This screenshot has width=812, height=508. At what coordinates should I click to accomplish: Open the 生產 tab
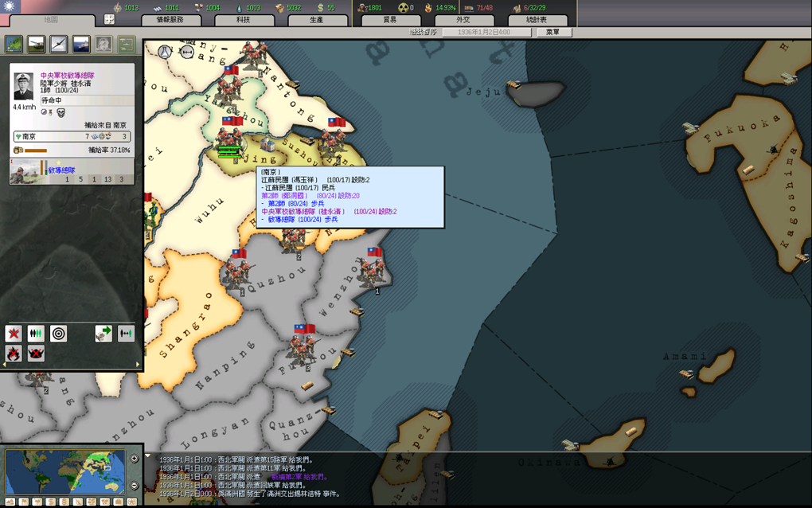(x=317, y=20)
